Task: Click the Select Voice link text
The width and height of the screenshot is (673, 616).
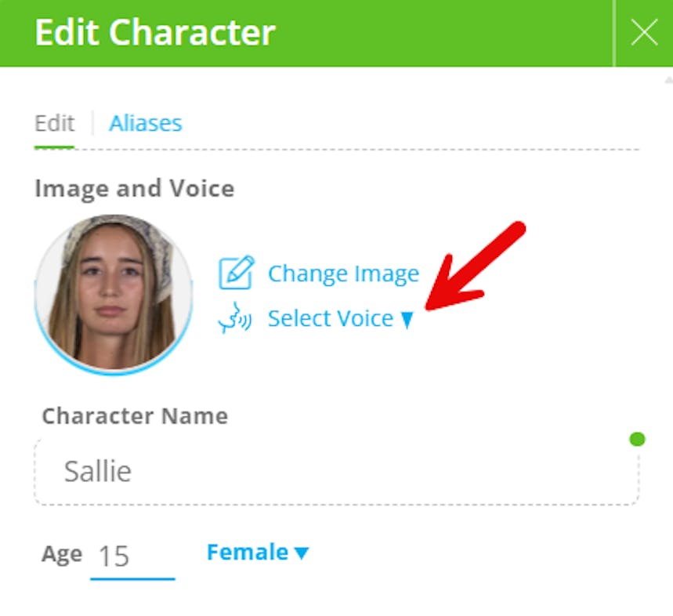Action: (330, 319)
